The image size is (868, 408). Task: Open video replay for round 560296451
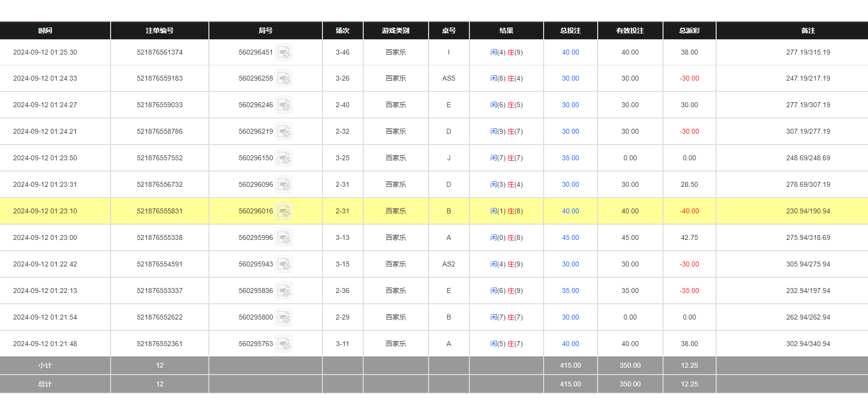284,53
